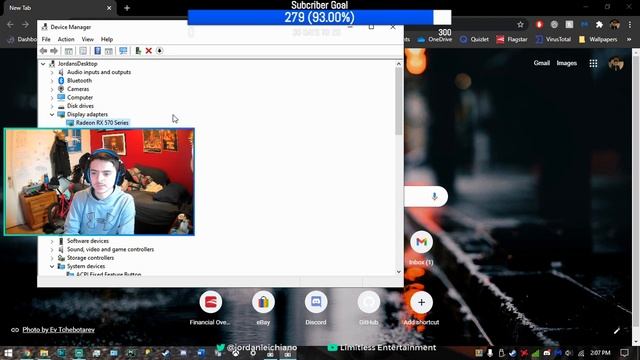Click the Disable device down-arrow icon

tap(160, 51)
